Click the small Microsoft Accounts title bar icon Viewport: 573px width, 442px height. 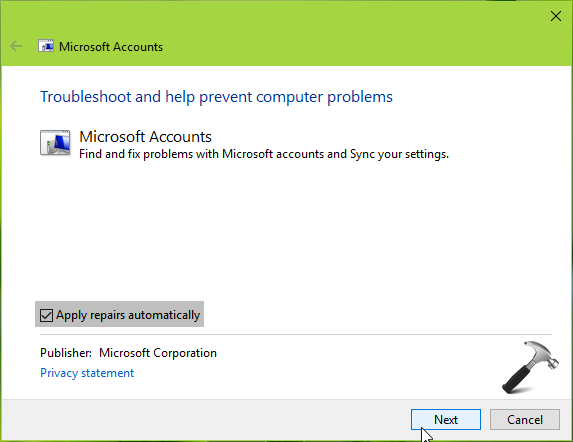(x=46, y=46)
